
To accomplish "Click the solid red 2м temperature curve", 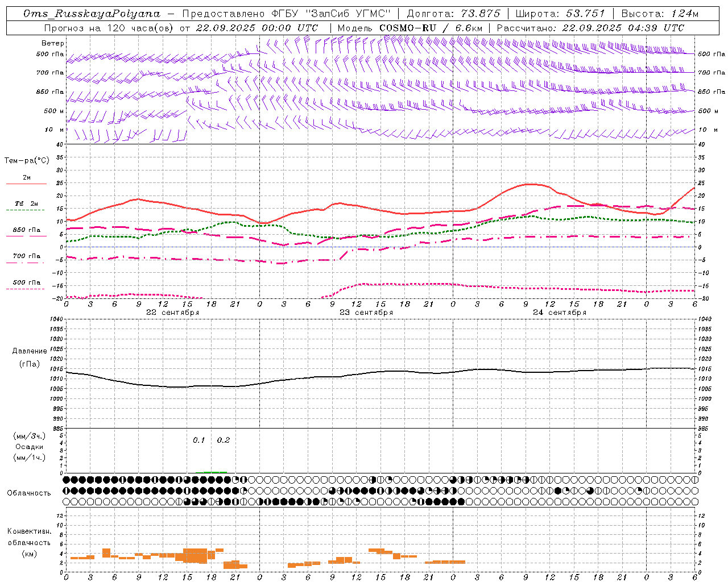I will [380, 209].
